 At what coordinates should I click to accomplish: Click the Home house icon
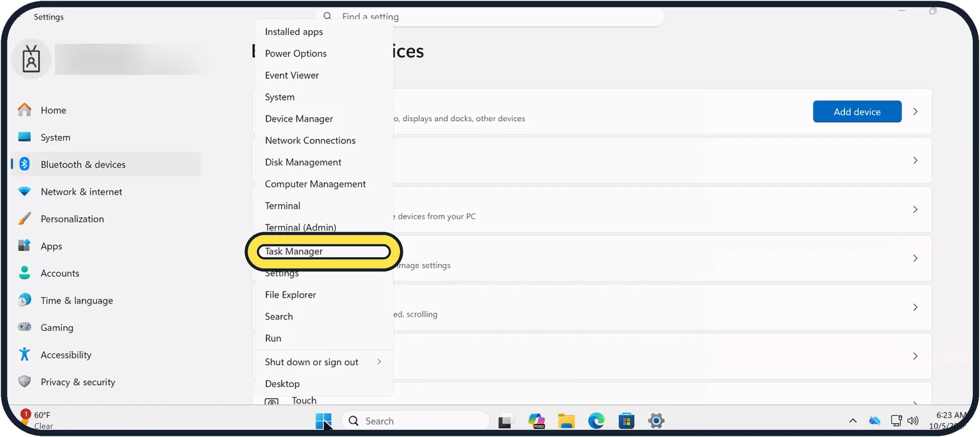(x=24, y=110)
